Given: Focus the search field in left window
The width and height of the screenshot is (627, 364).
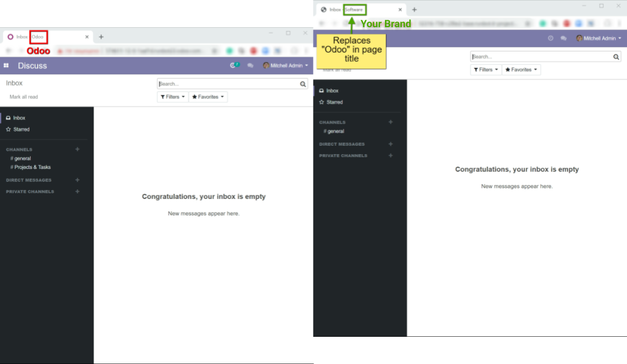Looking at the screenshot, I should pyautogui.click(x=228, y=84).
